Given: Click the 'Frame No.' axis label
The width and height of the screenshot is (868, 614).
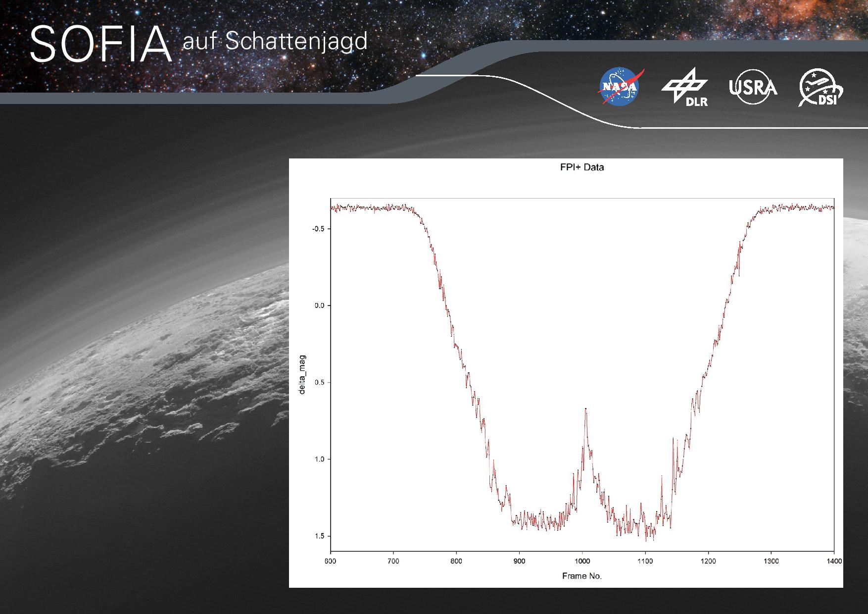Looking at the screenshot, I should pyautogui.click(x=582, y=576).
